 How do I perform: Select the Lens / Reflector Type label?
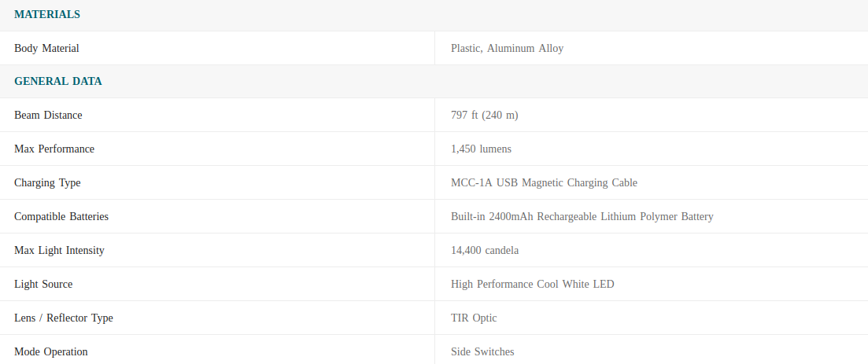coord(64,318)
